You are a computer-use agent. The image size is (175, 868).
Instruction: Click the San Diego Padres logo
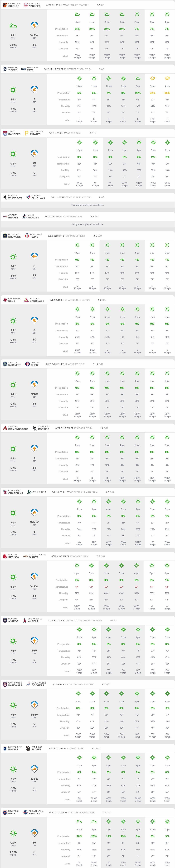[x=28, y=748]
